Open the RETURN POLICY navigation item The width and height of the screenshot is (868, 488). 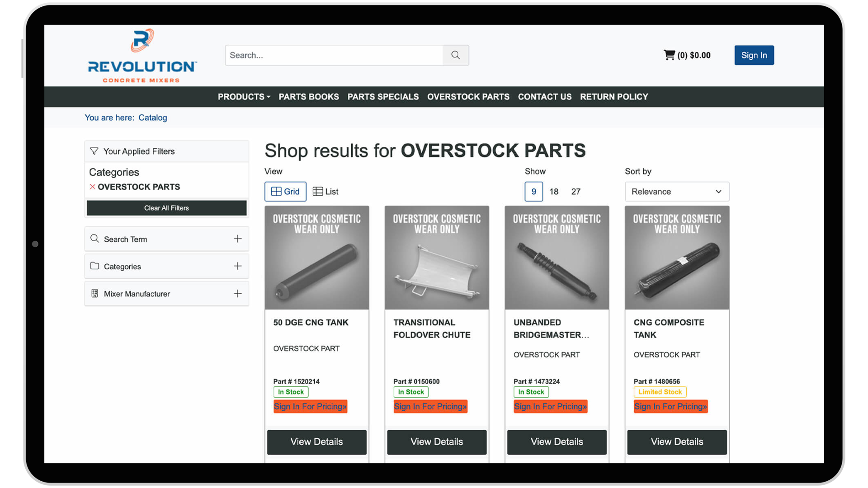[x=614, y=97]
